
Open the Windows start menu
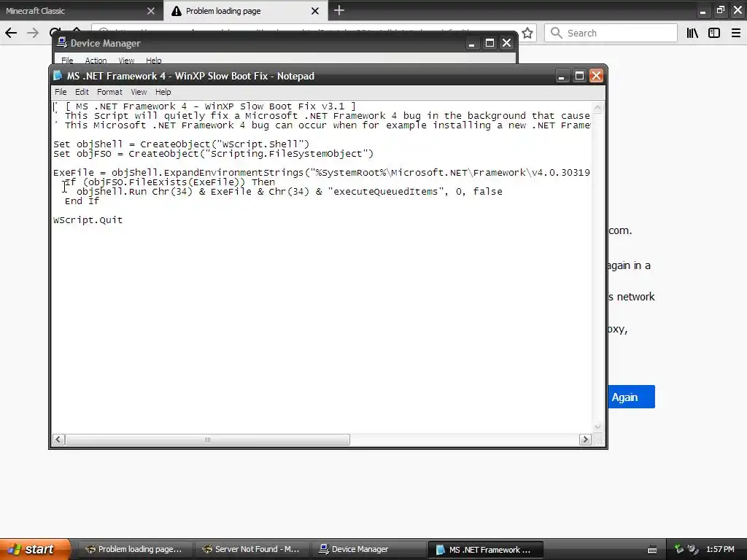(x=35, y=549)
